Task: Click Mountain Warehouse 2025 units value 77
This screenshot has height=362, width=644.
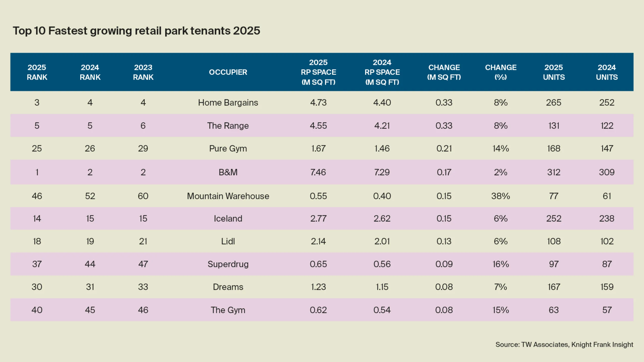Action: (554, 196)
